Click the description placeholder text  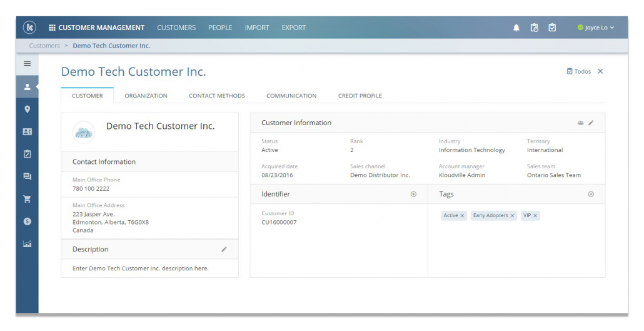[x=141, y=268]
